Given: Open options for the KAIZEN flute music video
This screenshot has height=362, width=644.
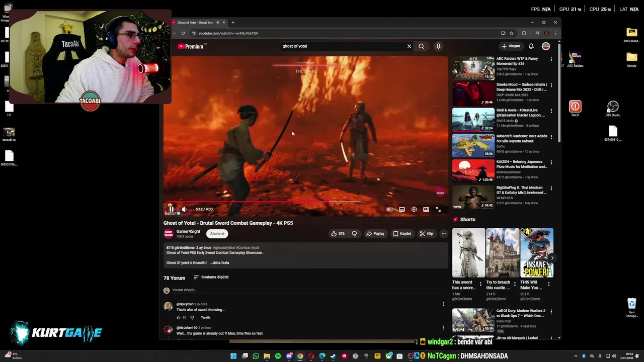Looking at the screenshot, I should pos(551,163).
